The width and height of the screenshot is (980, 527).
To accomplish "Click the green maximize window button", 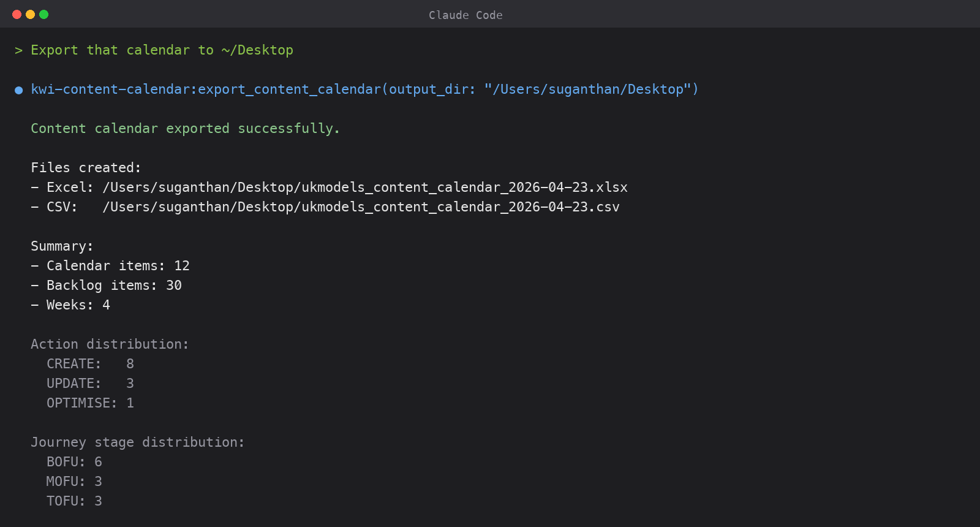I will click(x=43, y=14).
